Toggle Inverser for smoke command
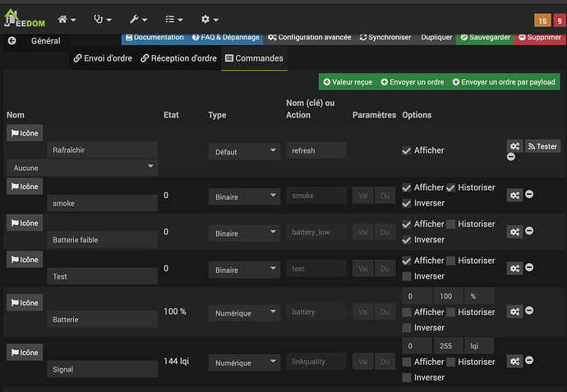Screen dimensions: 567x392 pyautogui.click(x=407, y=203)
